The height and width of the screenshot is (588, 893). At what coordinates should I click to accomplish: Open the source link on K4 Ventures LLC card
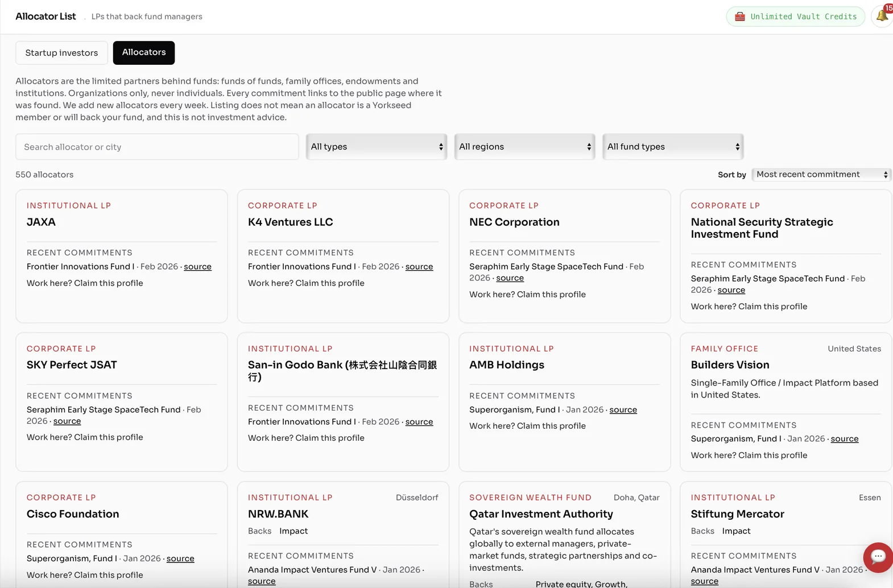tap(419, 267)
